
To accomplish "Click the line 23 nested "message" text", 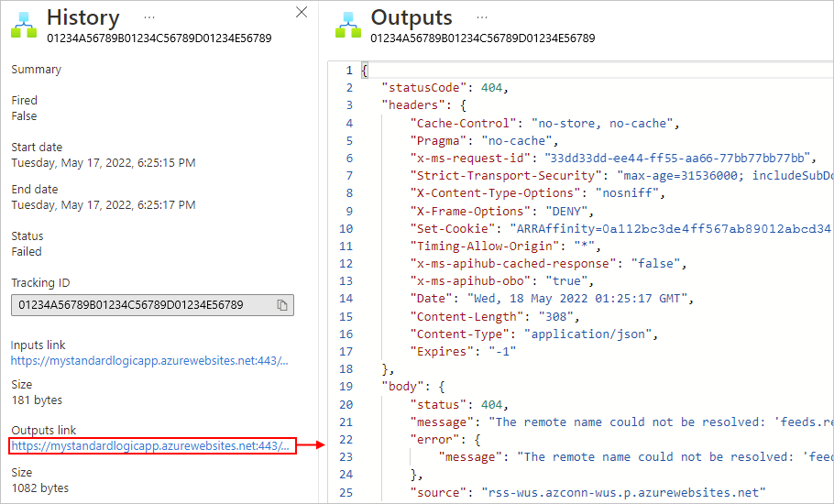I will pos(636,457).
